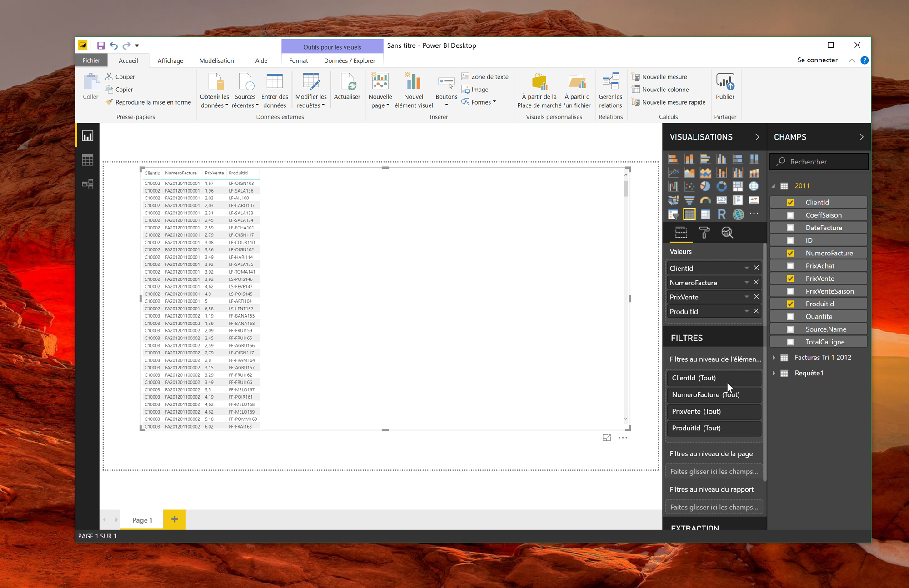The width and height of the screenshot is (909, 588).
Task: Check the CoeffSaison field checkbox
Action: click(x=790, y=215)
